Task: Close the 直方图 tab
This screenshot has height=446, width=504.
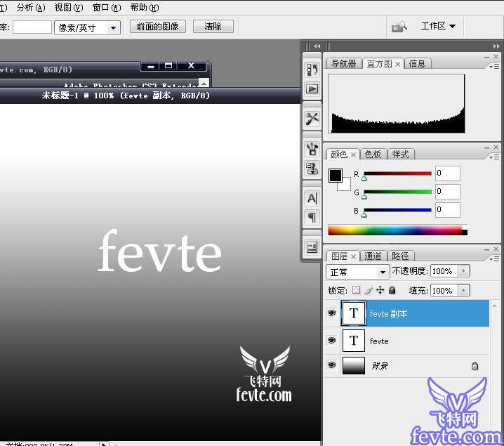Action: 397,65
